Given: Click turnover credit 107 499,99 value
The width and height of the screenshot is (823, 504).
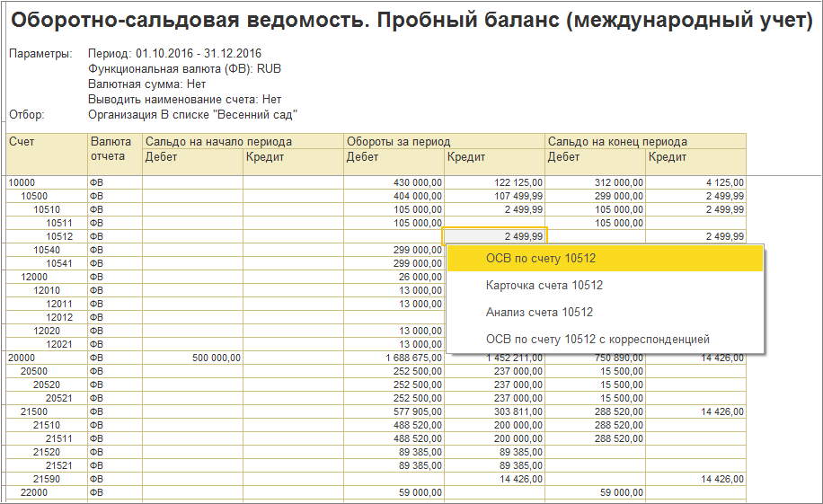Looking at the screenshot, I should pyautogui.click(x=495, y=196).
